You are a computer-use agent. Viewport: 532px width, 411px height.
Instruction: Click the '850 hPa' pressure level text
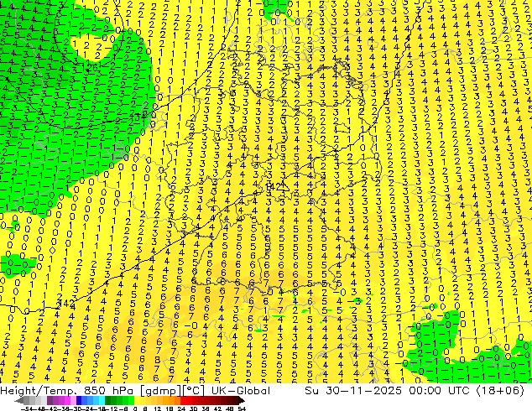(x=108, y=391)
